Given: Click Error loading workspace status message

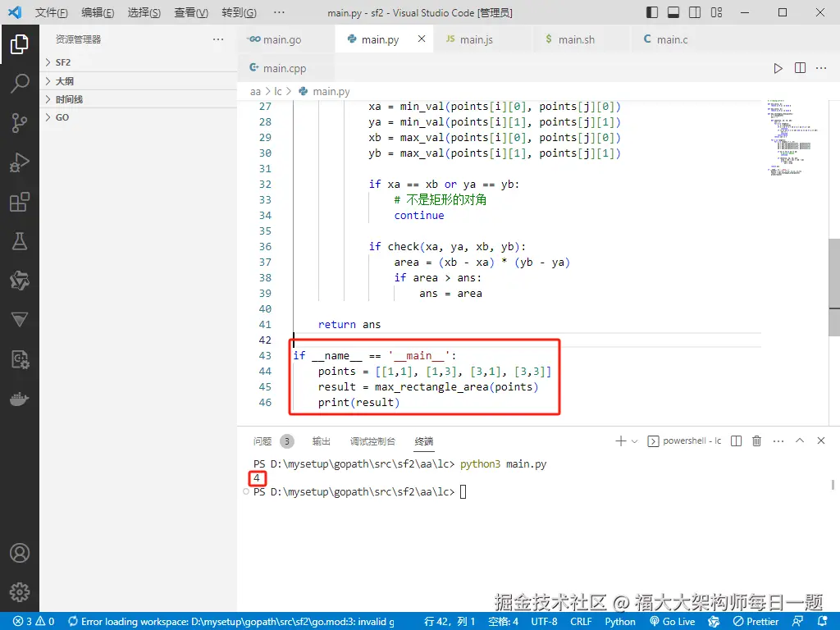Looking at the screenshot, I should pyautogui.click(x=231, y=622).
